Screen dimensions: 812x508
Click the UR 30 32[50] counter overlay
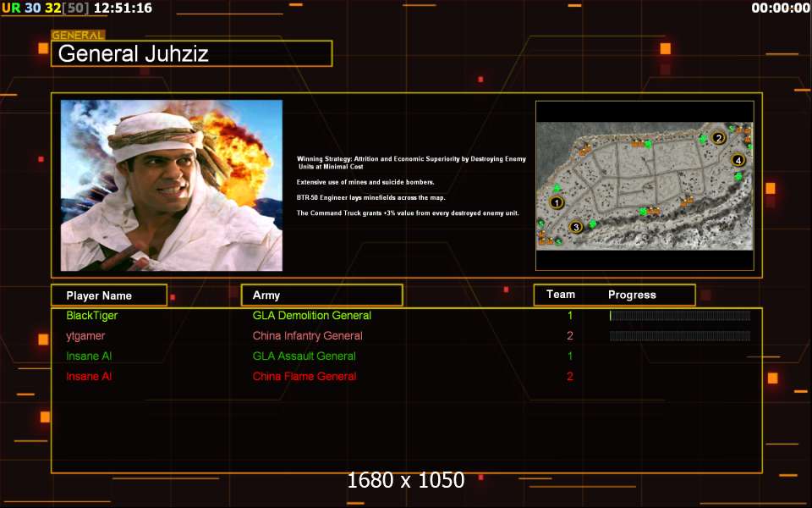(46, 8)
